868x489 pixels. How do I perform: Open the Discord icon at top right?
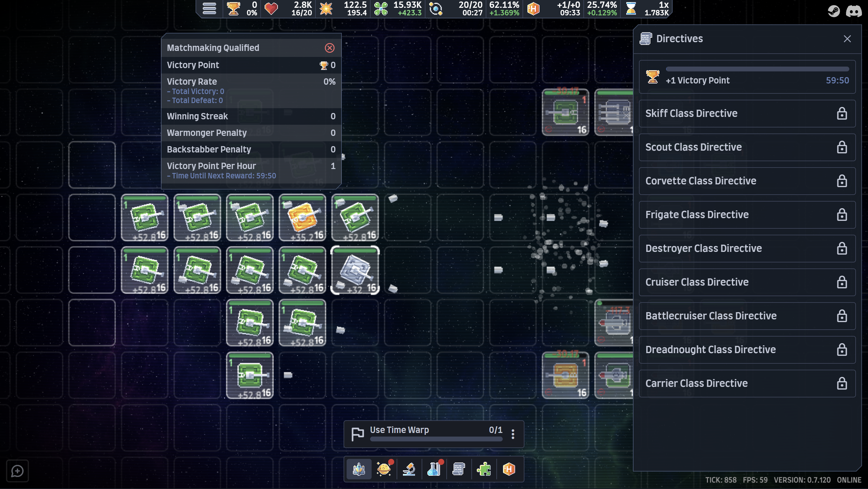click(x=854, y=11)
